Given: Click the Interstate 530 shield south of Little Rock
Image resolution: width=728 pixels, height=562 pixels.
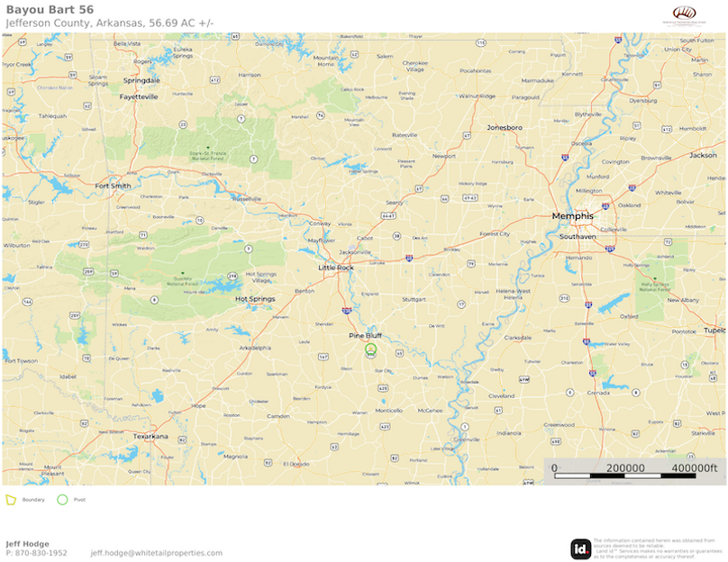Looking at the screenshot, I should coord(347,310).
